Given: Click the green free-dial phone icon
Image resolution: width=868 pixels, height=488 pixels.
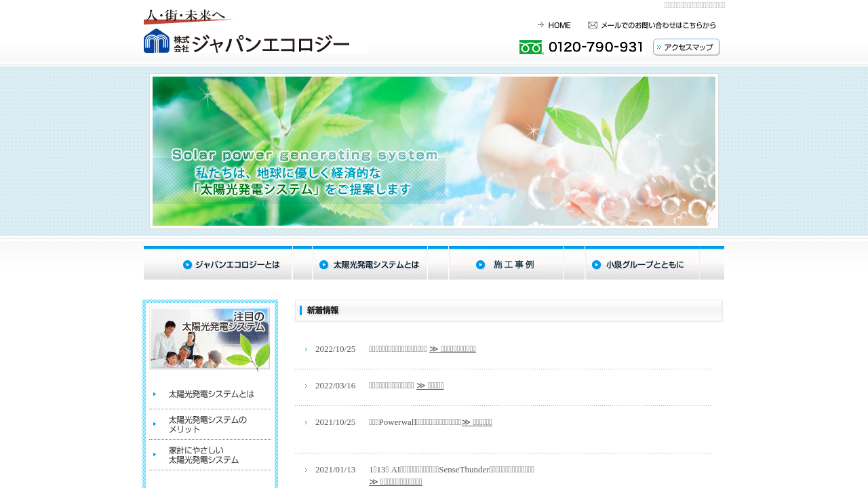Looking at the screenshot, I should click(532, 47).
